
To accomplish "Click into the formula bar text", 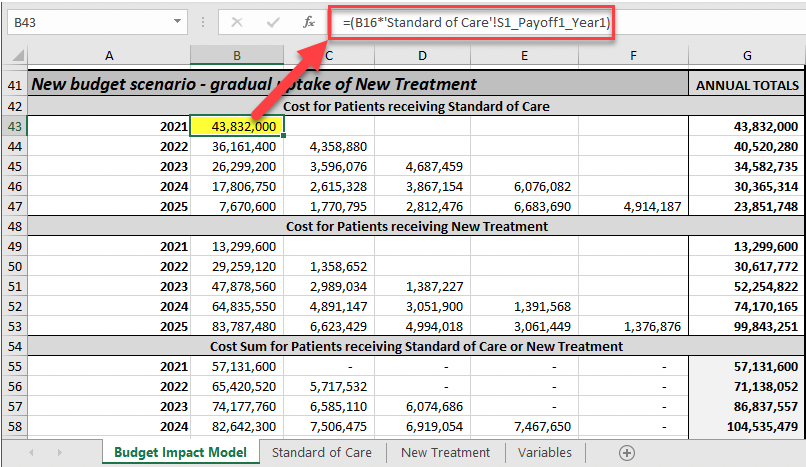I will coord(476,23).
